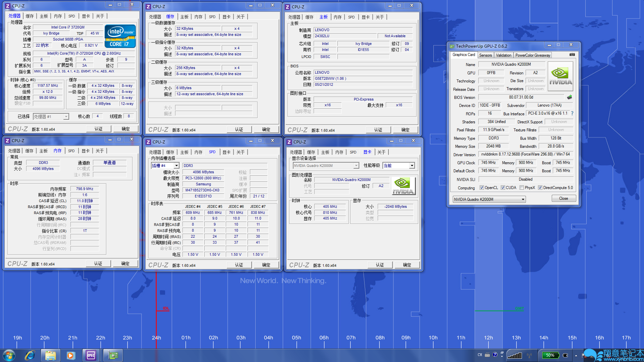Open GPU-Z bottom graphics card selector dropdown
The width and height of the screenshot is (644, 362).
point(489,199)
